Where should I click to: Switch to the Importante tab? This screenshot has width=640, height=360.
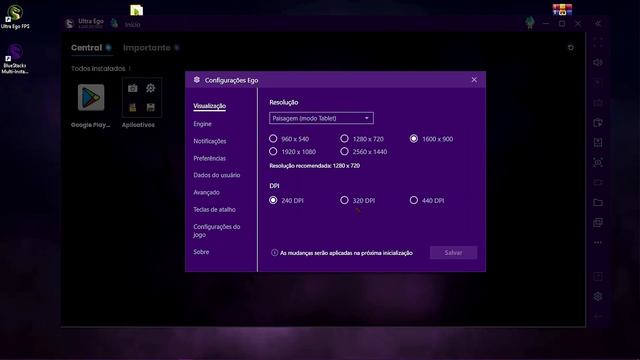click(147, 48)
